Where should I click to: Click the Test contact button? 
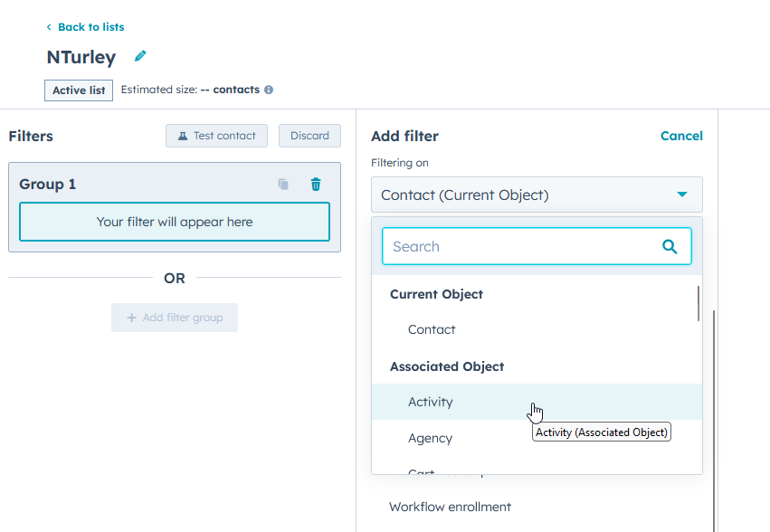coord(216,136)
